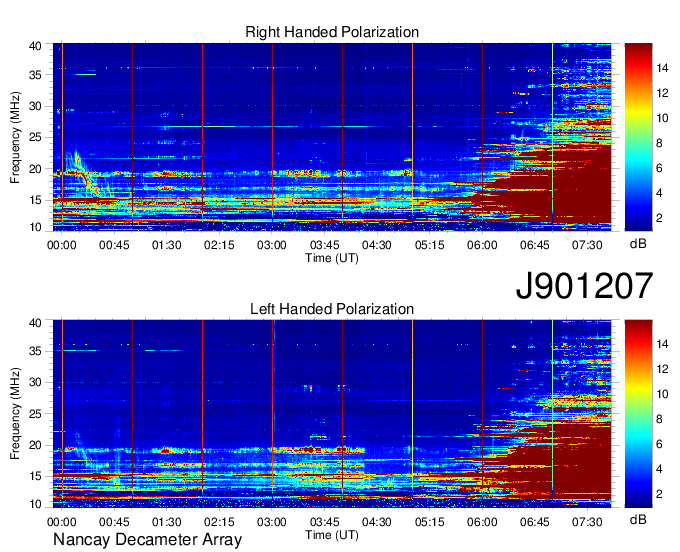
Task: Click the 25 MHz tick of Right Handed plot
Action: point(35,137)
